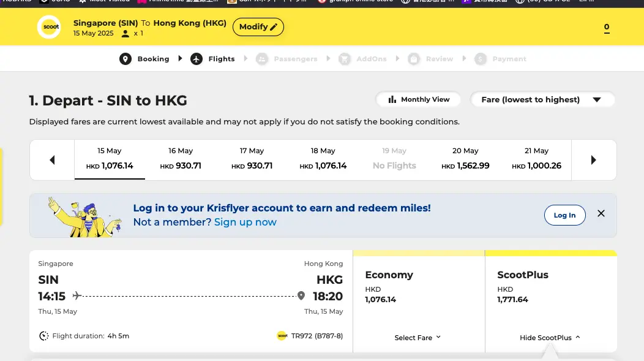The height and width of the screenshot is (361, 644).
Task: Select the Review step label
Action: point(440,59)
